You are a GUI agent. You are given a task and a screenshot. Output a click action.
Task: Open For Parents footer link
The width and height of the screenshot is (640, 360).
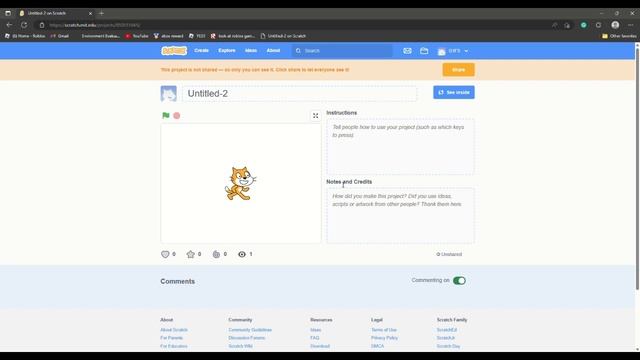[x=171, y=338]
